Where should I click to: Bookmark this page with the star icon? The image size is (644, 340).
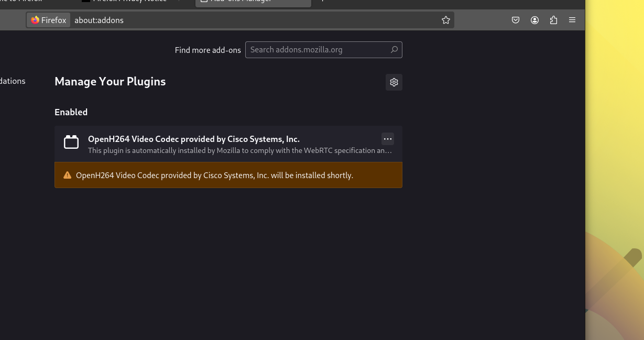click(x=446, y=20)
